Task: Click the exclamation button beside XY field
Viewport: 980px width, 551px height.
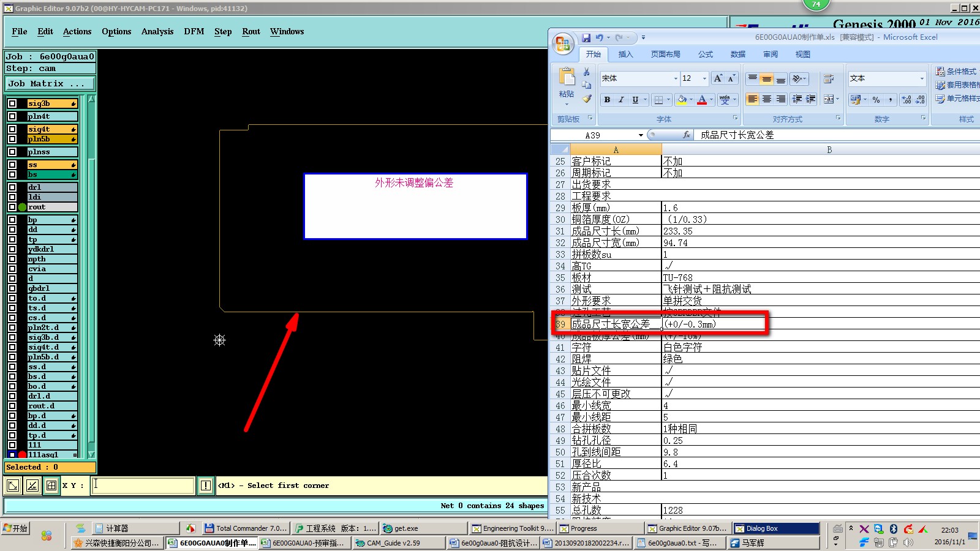Action: pyautogui.click(x=206, y=485)
